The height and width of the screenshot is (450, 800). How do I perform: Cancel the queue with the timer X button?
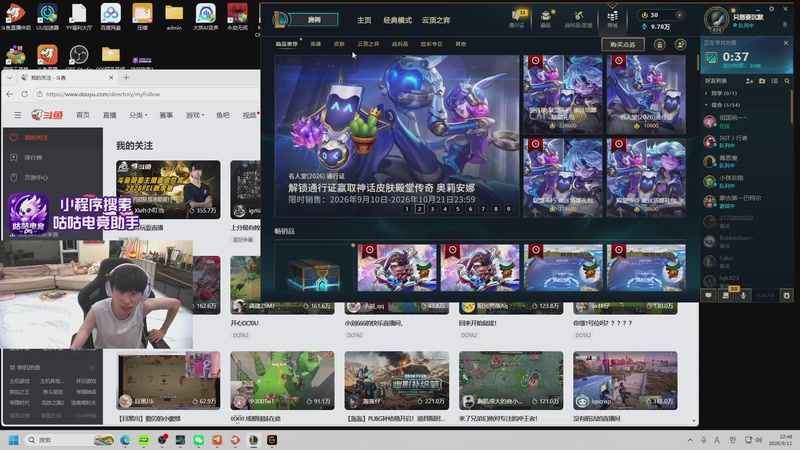click(x=786, y=43)
